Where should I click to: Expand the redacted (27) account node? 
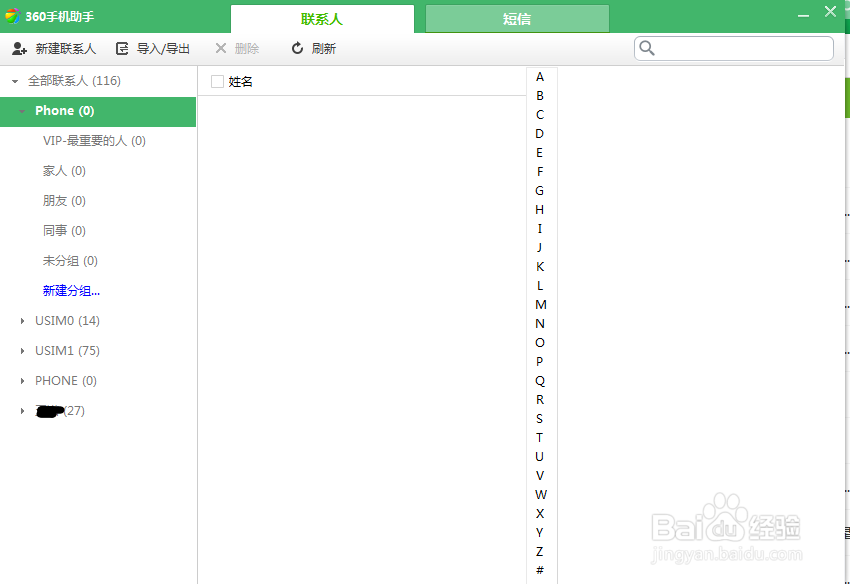22,411
